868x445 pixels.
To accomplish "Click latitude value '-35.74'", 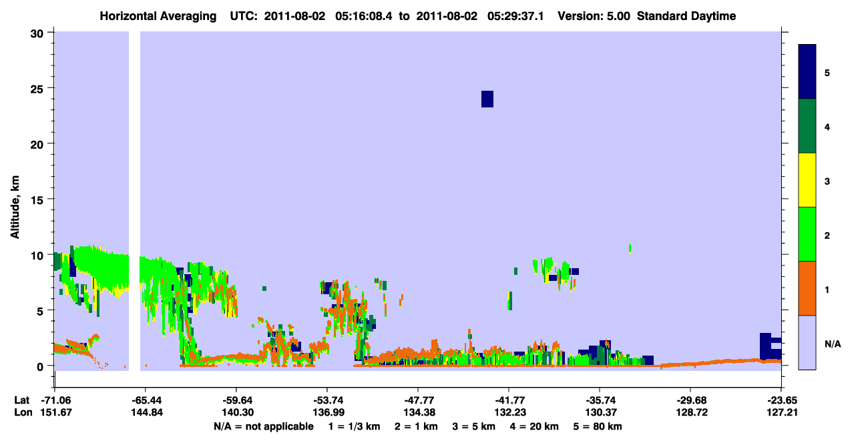I will click(600, 400).
